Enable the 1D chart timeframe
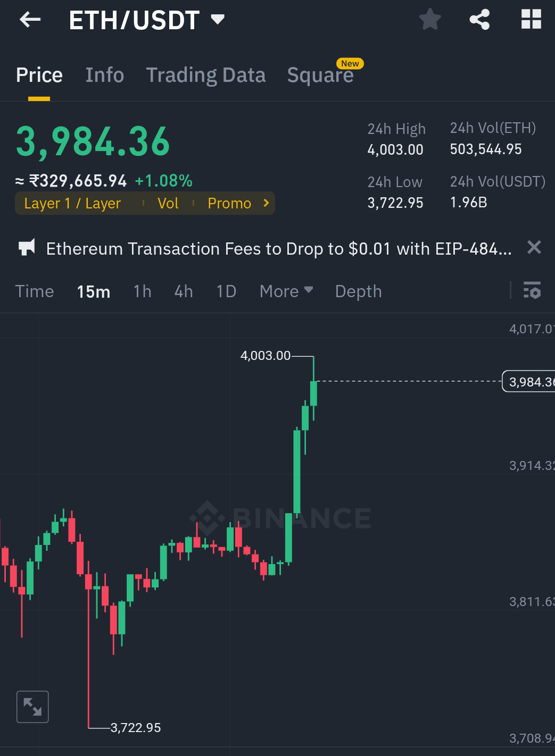Viewport: 555px width, 756px height. (225, 291)
